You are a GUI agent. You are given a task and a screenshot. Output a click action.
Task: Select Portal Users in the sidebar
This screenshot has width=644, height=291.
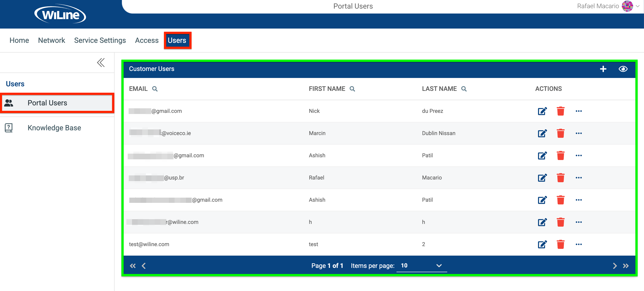[48, 103]
